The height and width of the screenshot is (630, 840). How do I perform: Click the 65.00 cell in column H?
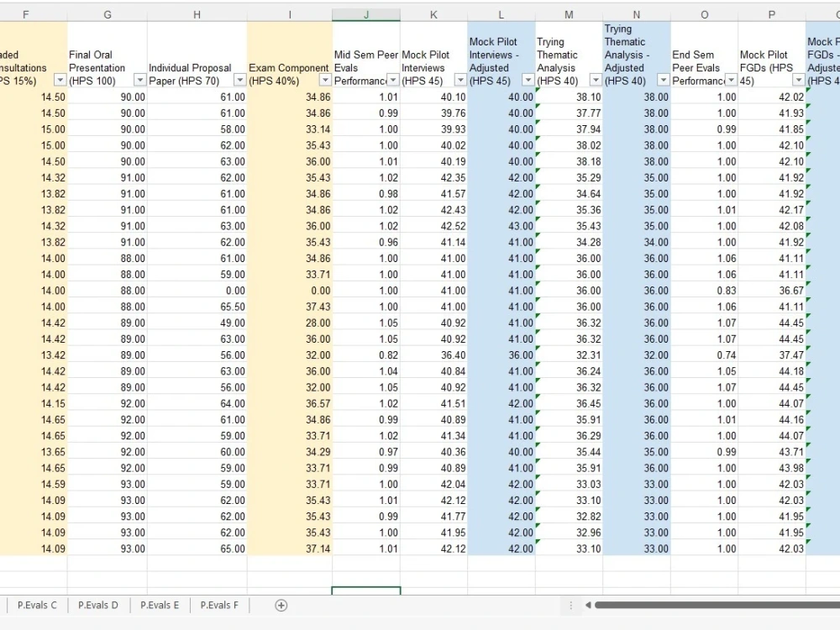[197, 549]
